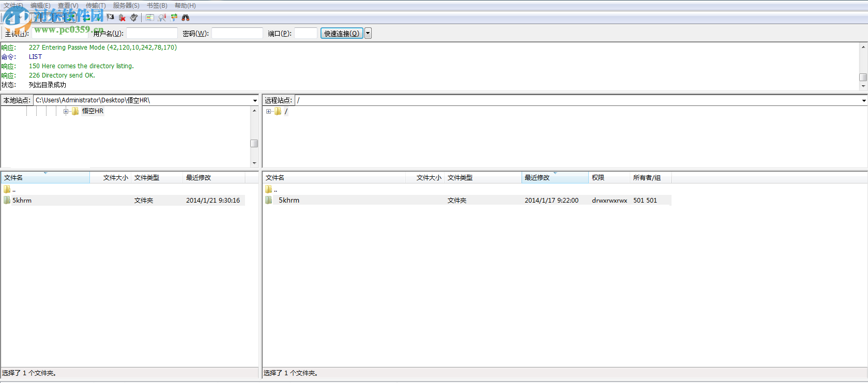The width and height of the screenshot is (868, 383).
Task: Open the 编辑(E) menu
Action: 40,6
